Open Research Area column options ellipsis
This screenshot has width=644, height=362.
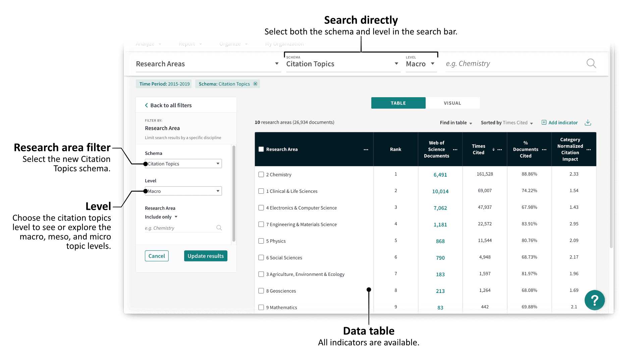pos(366,149)
